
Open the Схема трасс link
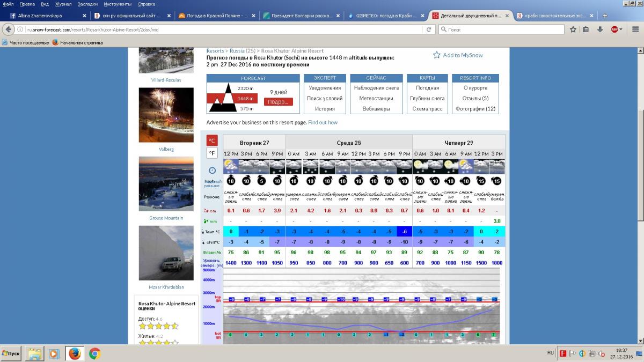coord(427,109)
